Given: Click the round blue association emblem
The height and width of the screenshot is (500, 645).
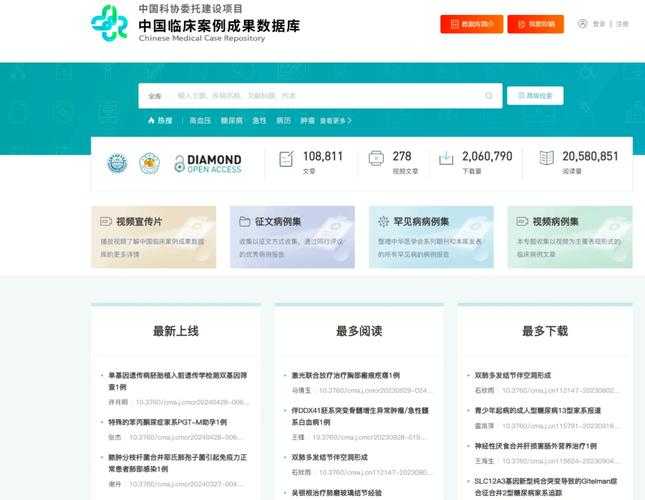Looking at the screenshot, I should click(x=117, y=163).
